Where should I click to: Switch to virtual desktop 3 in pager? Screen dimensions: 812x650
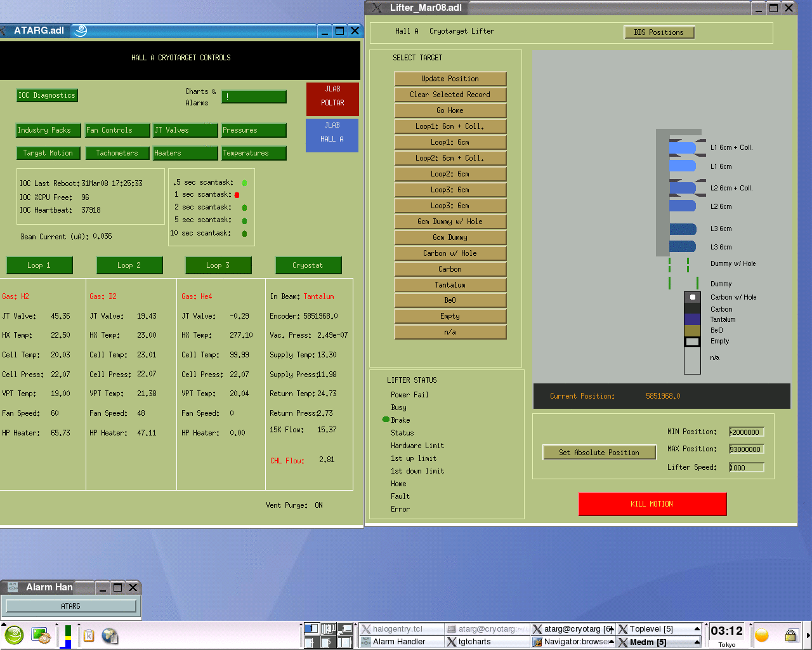pos(344,628)
